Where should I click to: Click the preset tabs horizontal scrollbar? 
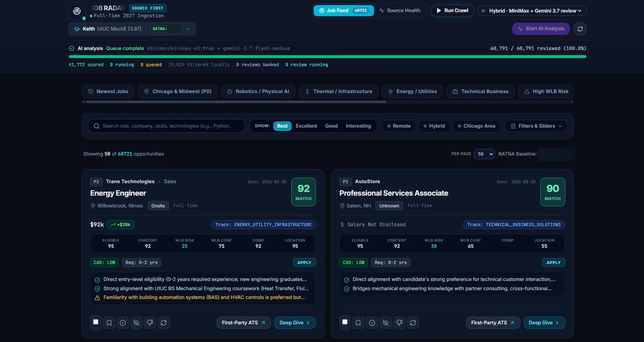[x=236, y=102]
